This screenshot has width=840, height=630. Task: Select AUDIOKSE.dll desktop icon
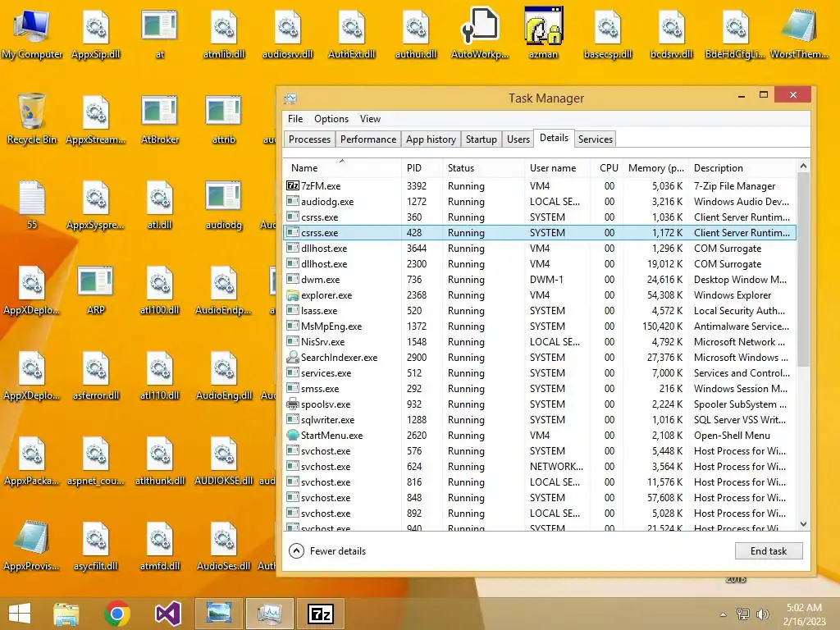coord(224,459)
